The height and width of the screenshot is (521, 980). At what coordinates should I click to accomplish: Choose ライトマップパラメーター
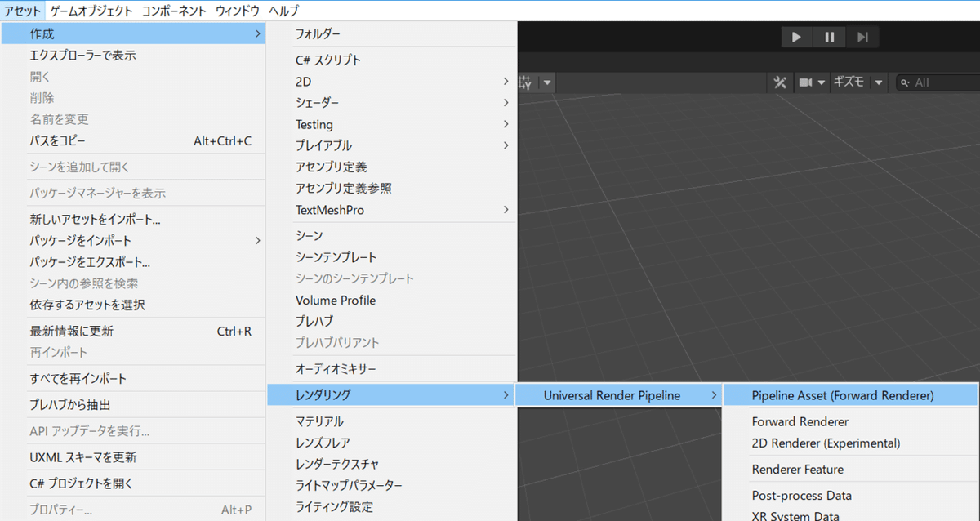click(392, 485)
